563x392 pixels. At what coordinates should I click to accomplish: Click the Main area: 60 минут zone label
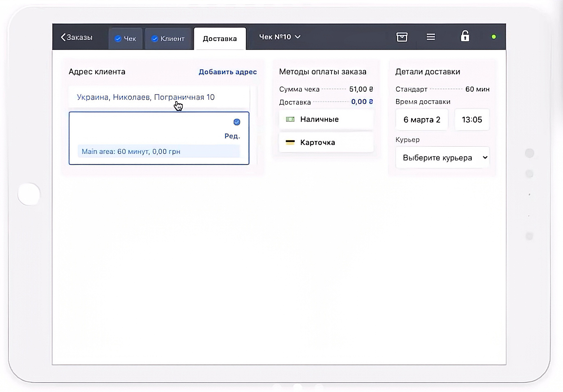159,151
